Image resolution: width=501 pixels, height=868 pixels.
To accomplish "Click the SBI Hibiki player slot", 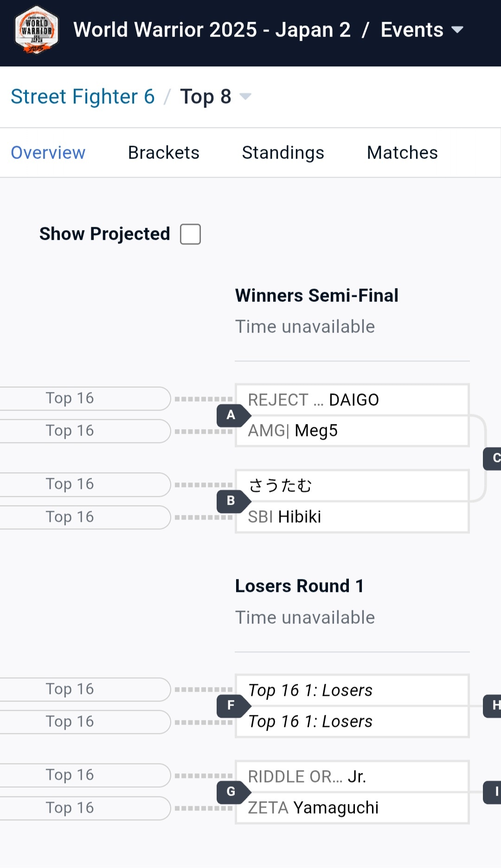I will click(352, 517).
